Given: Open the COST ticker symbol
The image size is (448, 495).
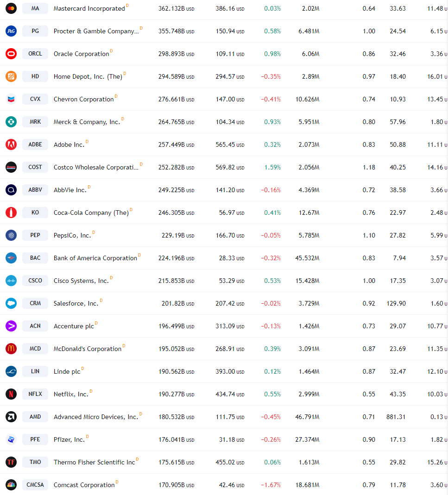Looking at the screenshot, I should (x=35, y=167).
